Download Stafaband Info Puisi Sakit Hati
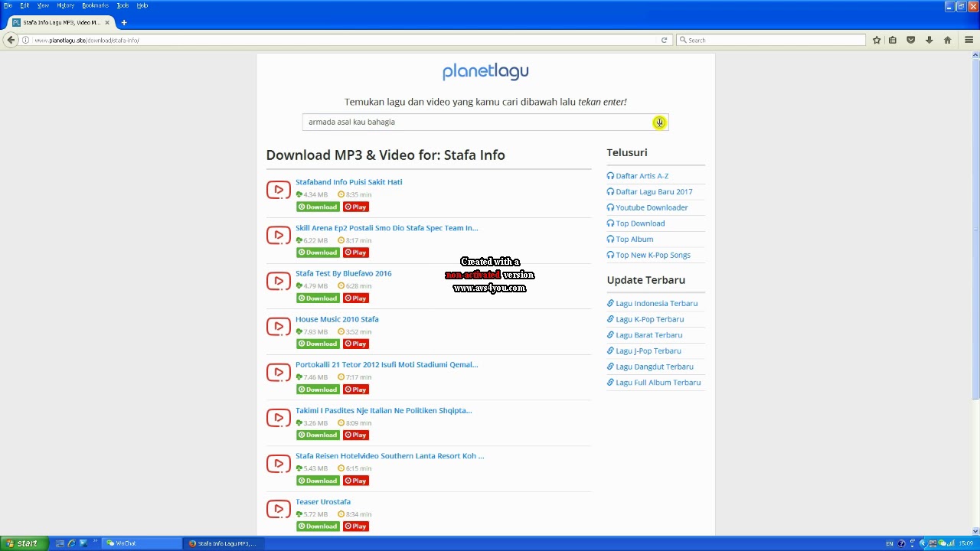The height and width of the screenshot is (551, 980). click(x=318, y=207)
